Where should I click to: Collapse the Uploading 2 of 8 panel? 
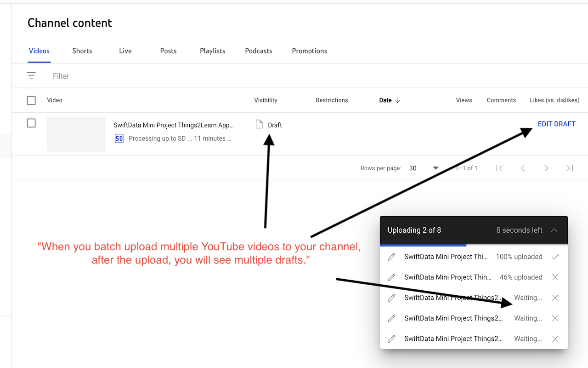pos(554,230)
